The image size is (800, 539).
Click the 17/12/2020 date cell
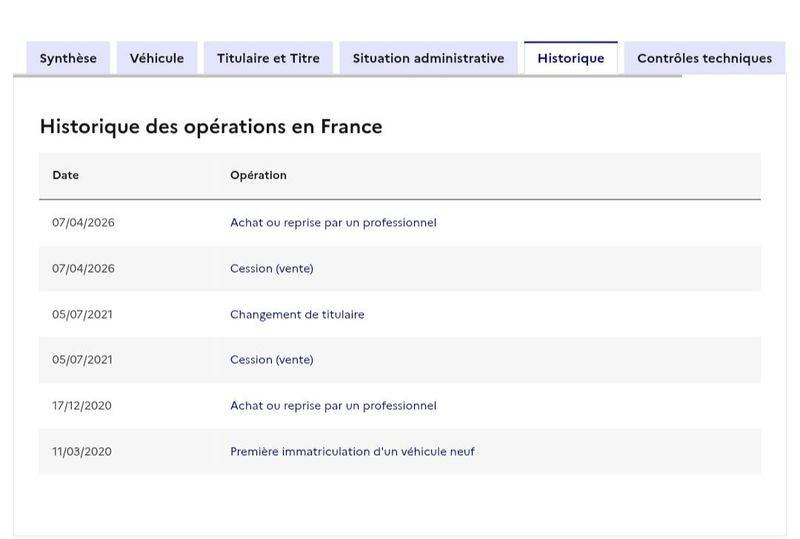[x=82, y=406]
